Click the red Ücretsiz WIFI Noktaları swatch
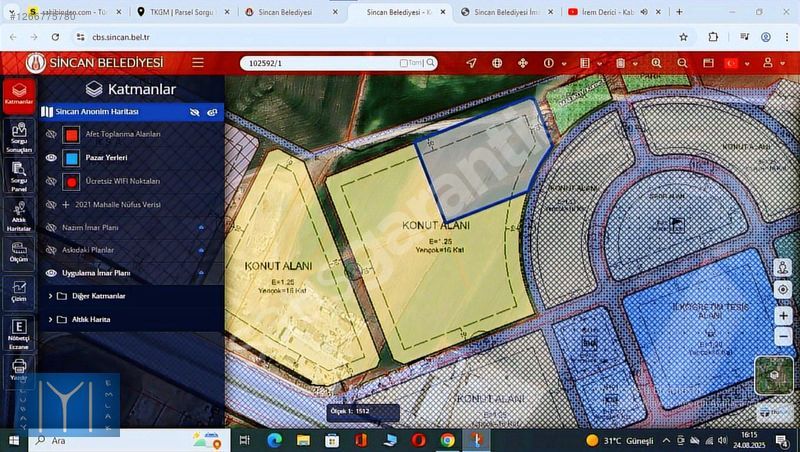This screenshot has width=800, height=452. click(71, 182)
